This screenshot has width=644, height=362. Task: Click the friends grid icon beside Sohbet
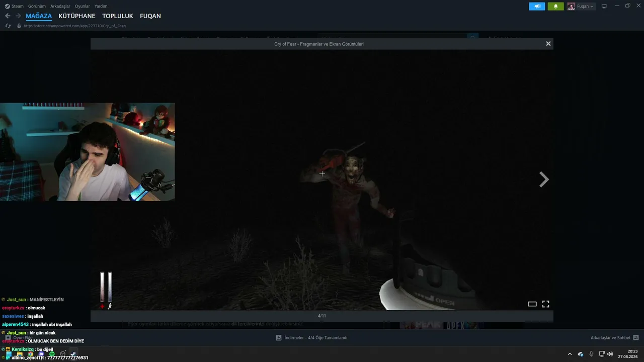click(x=636, y=338)
